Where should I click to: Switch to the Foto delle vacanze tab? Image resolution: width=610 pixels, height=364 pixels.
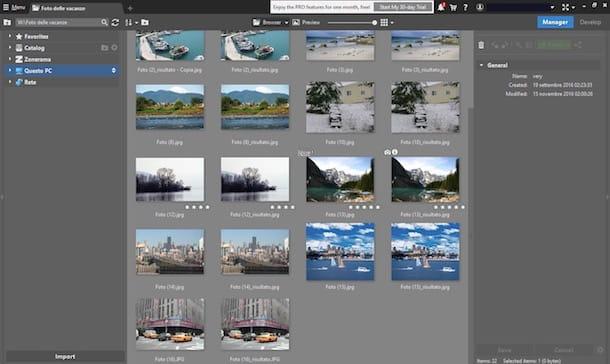pos(59,8)
